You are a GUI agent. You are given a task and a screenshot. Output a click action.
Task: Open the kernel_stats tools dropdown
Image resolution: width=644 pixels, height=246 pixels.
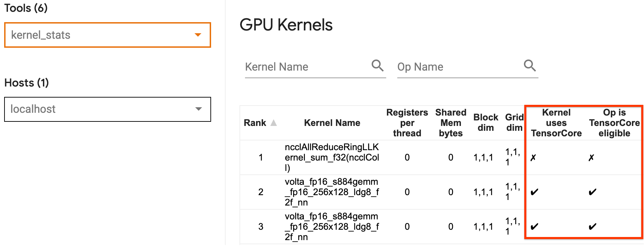click(107, 35)
